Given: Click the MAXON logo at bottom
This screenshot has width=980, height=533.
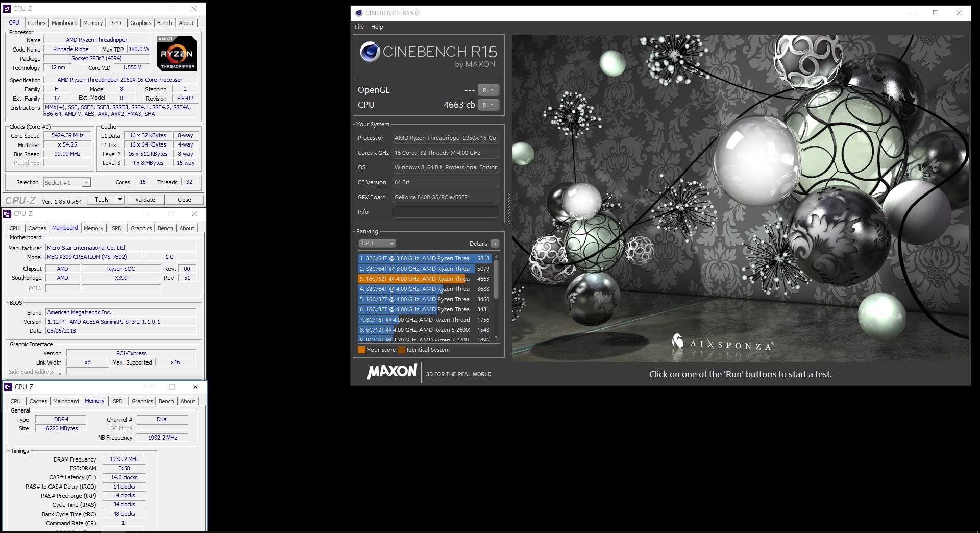Looking at the screenshot, I should pos(392,371).
